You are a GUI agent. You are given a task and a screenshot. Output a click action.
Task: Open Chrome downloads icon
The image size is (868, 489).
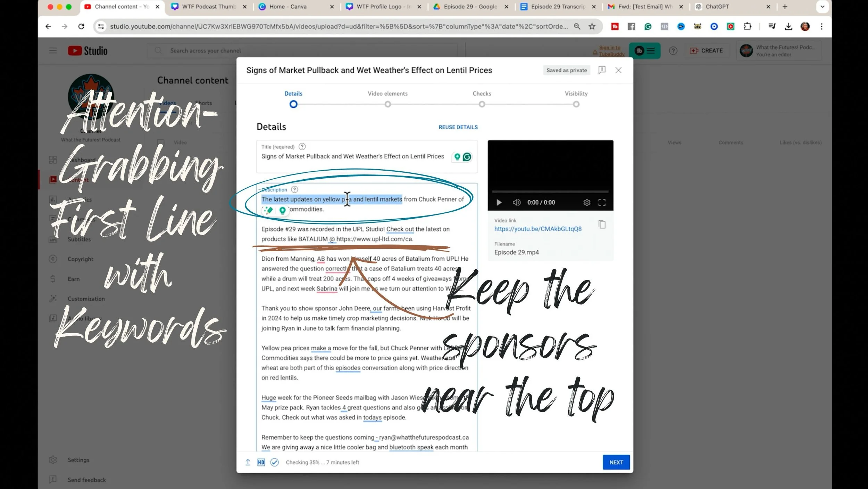pos(788,26)
